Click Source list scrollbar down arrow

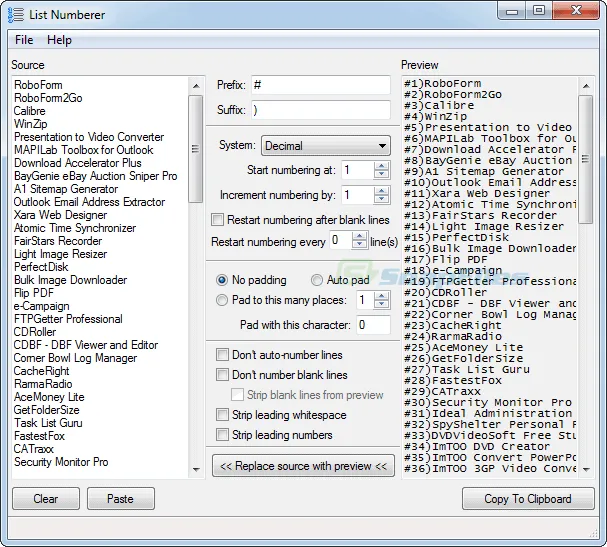point(196,470)
